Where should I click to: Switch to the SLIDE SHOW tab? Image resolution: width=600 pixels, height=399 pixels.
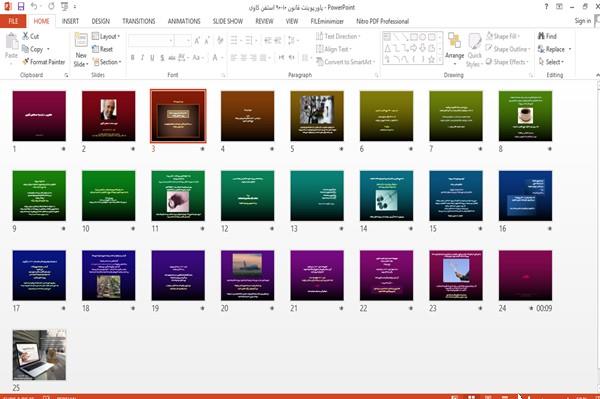point(228,21)
